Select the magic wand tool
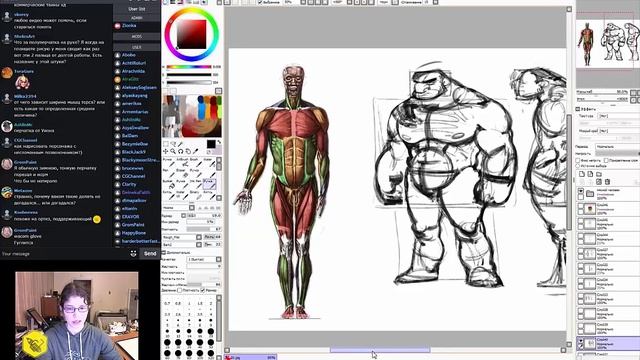The width and height of the screenshot is (640, 360). pyautogui.click(x=180, y=144)
